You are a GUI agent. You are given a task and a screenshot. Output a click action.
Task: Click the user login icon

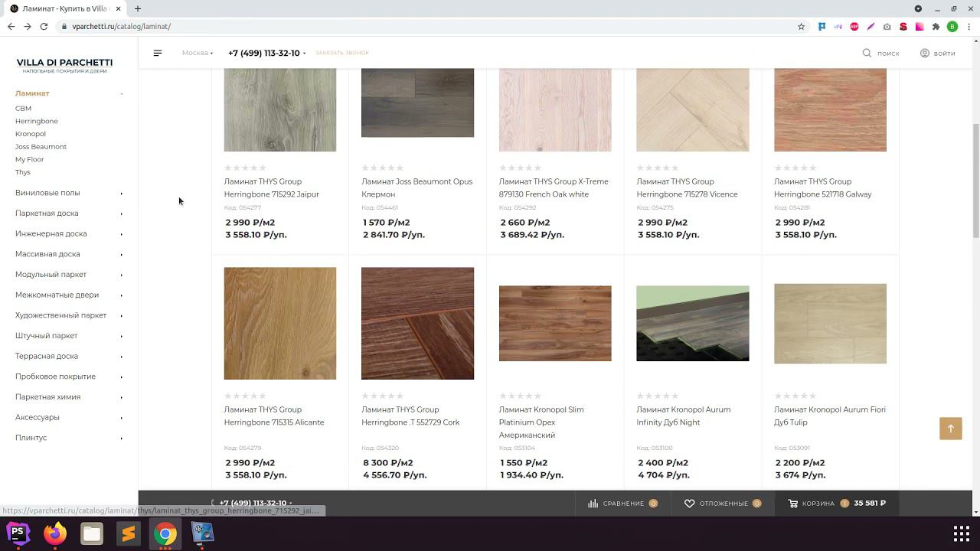coord(925,53)
